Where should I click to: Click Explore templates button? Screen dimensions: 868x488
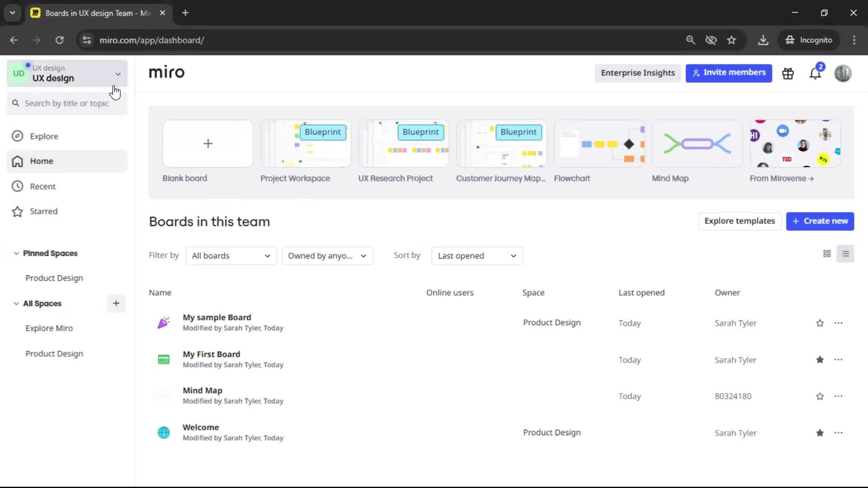coord(740,221)
